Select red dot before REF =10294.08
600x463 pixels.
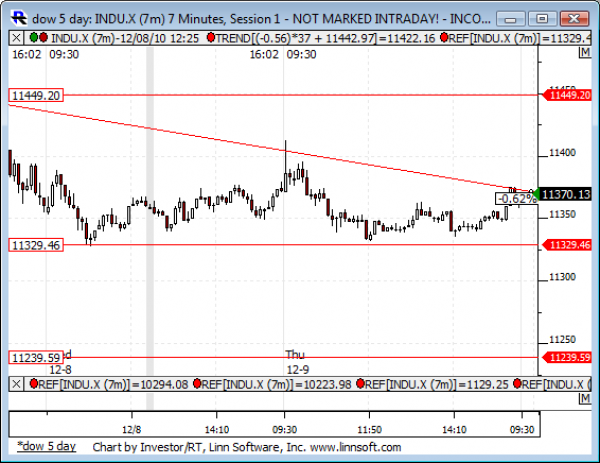pos(34,383)
